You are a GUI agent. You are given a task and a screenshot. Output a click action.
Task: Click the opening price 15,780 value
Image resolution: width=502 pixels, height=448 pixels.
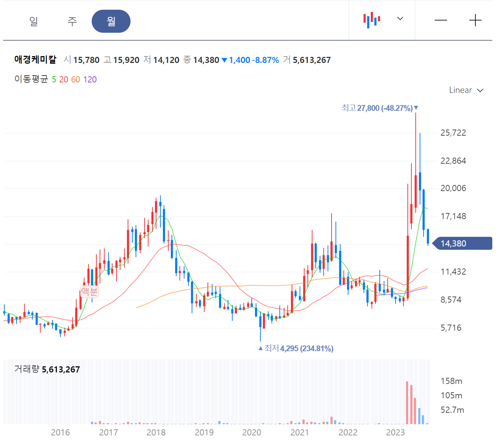click(x=86, y=60)
